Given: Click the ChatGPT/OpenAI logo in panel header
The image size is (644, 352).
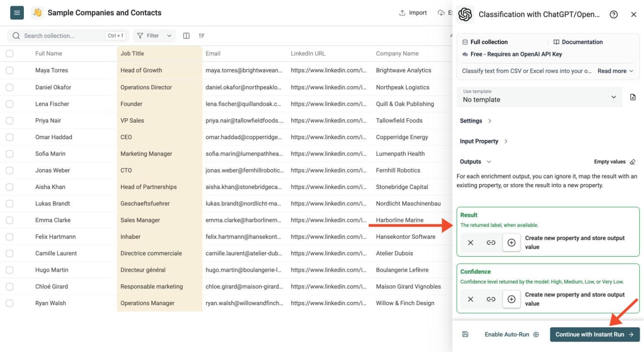Looking at the screenshot, I should [465, 14].
